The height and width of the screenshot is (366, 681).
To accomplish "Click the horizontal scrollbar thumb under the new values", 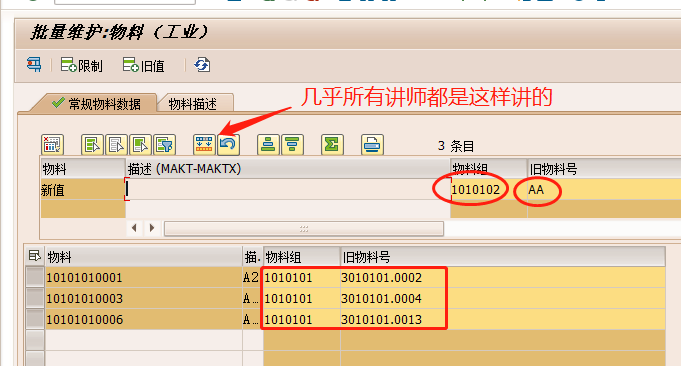I will pos(304,228).
